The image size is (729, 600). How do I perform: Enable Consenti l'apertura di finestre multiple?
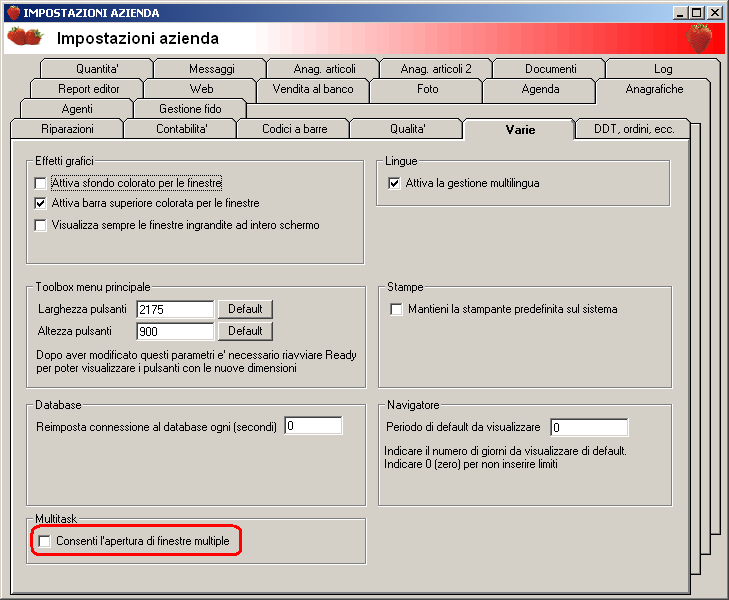tap(44, 541)
